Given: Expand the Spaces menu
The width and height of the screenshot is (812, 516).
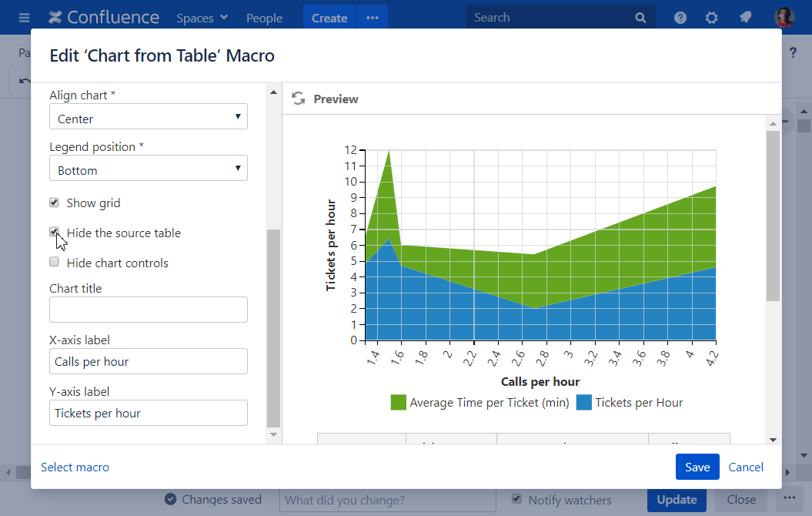Looking at the screenshot, I should pyautogui.click(x=202, y=18).
